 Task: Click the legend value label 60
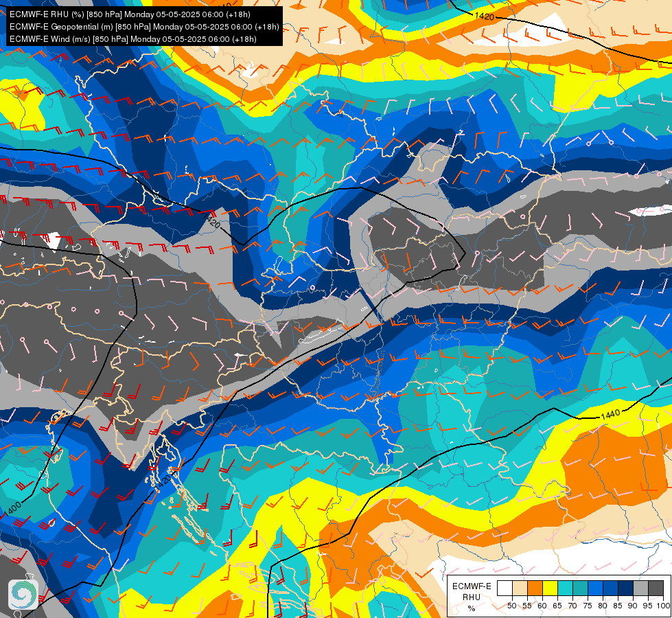click(x=542, y=606)
